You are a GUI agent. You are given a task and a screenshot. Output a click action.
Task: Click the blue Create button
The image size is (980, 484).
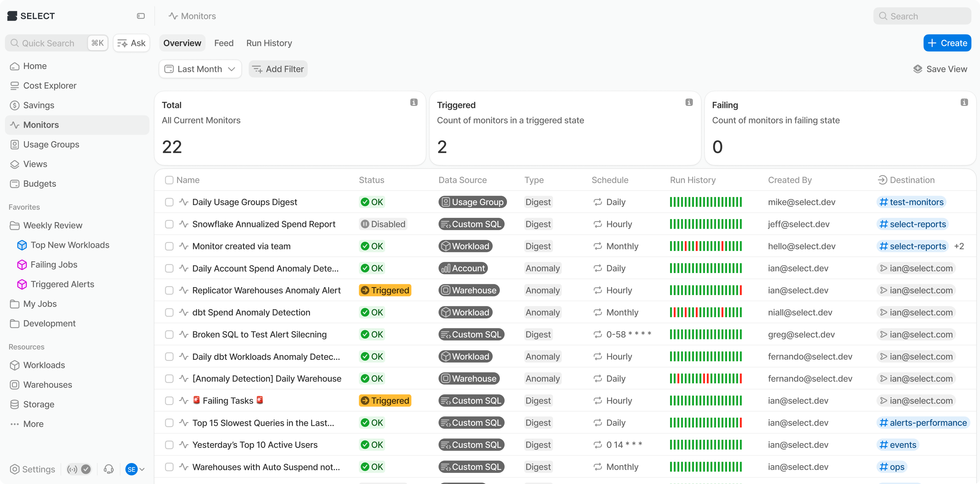[947, 43]
